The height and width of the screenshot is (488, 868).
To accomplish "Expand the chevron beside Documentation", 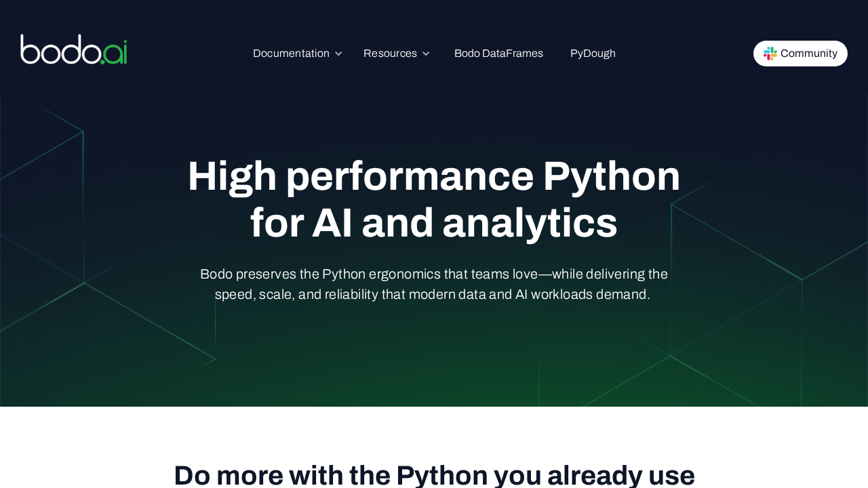I will point(338,54).
